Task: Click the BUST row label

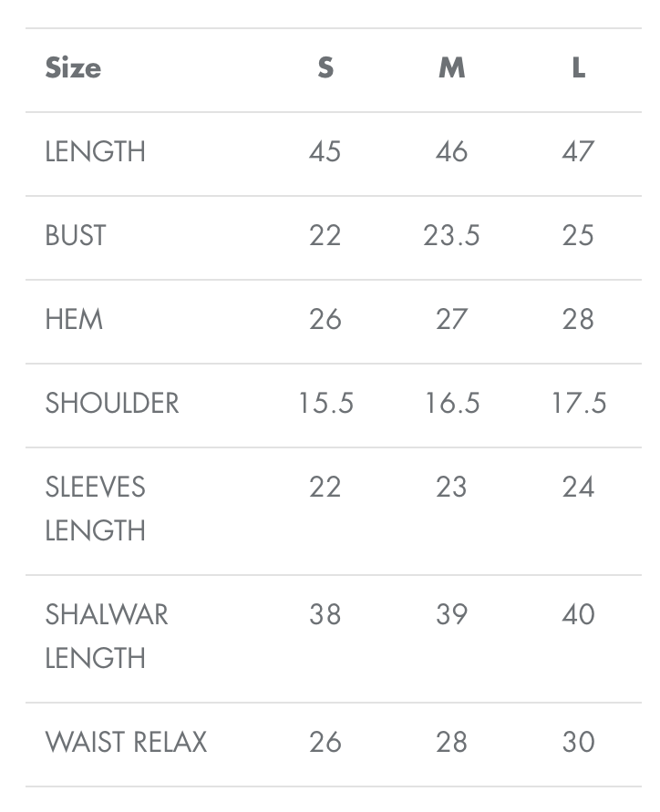Action: [76, 236]
